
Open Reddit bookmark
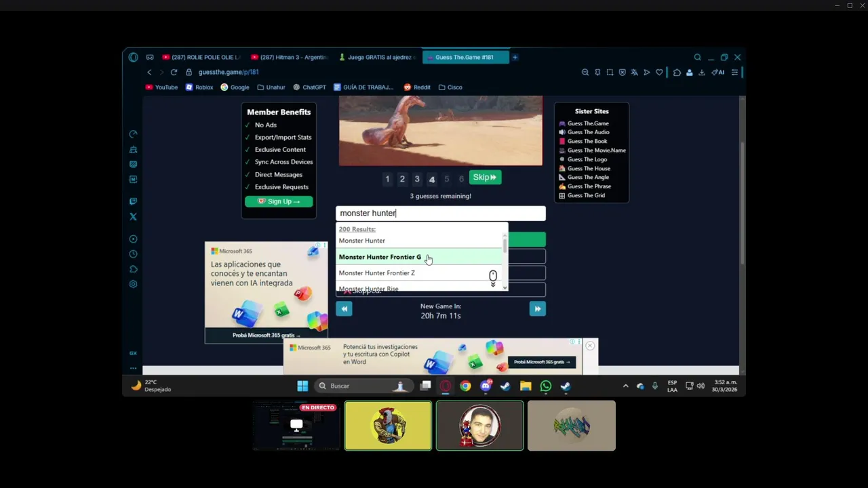[x=417, y=87]
